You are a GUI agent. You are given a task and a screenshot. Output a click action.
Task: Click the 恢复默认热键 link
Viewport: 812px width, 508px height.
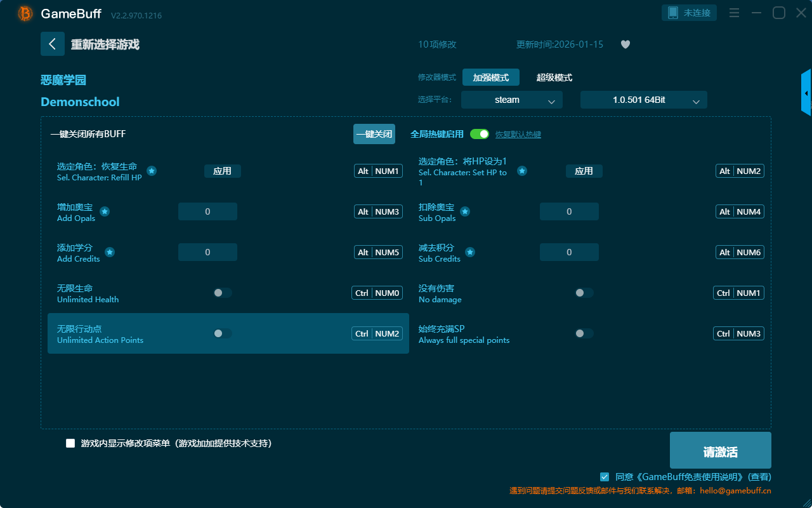[518, 135]
